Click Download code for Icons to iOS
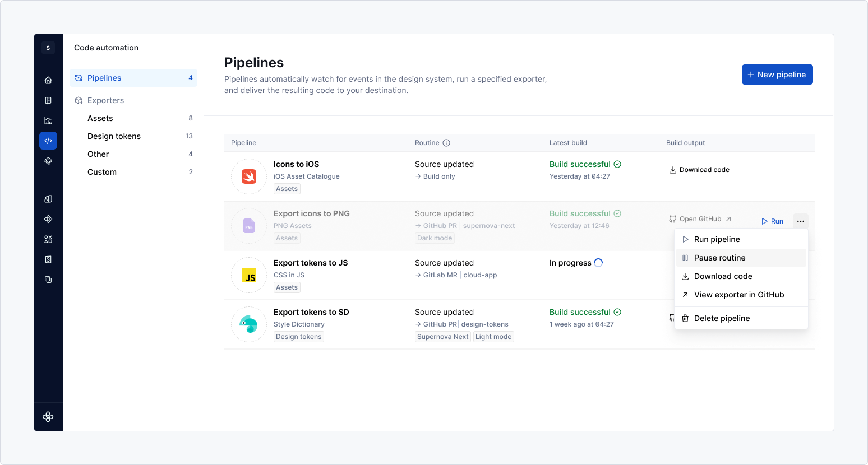Screen dimensions: 868x465 tap(699, 170)
